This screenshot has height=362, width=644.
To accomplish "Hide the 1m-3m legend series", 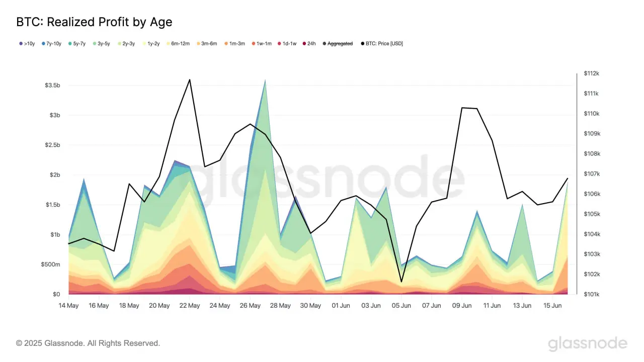I will pos(234,44).
